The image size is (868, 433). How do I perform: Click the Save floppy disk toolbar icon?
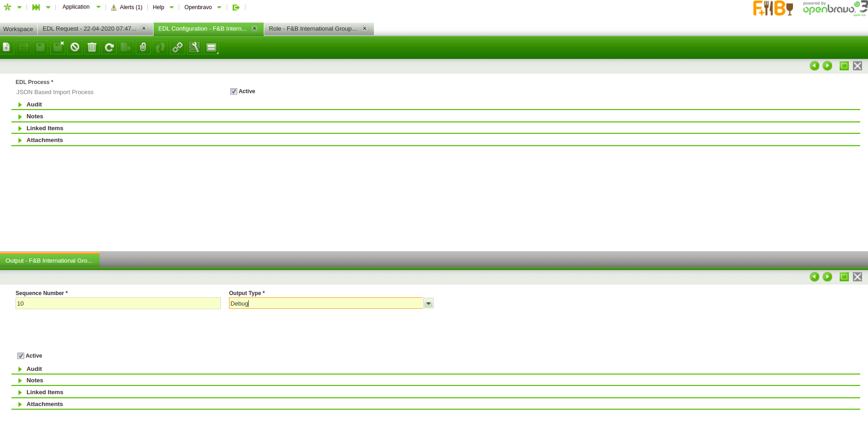coord(40,47)
